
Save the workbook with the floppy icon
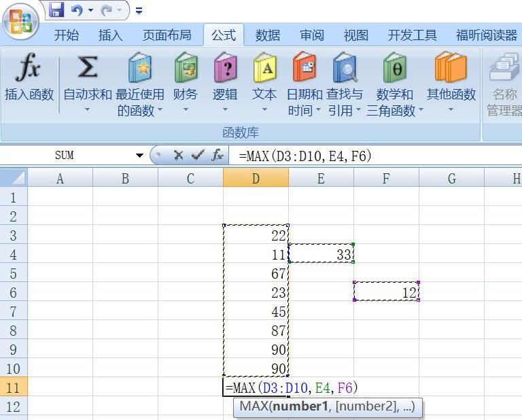56,10
